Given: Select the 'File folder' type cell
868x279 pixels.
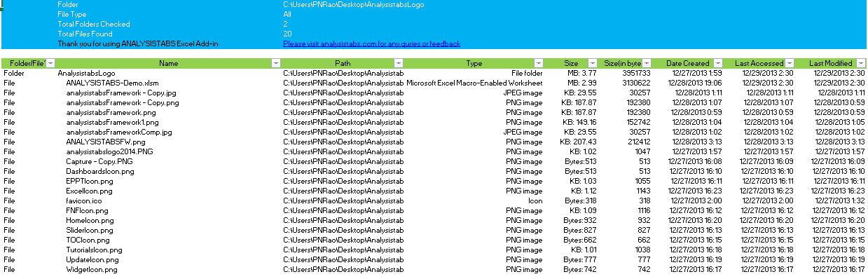Looking at the screenshot, I should tap(527, 73).
